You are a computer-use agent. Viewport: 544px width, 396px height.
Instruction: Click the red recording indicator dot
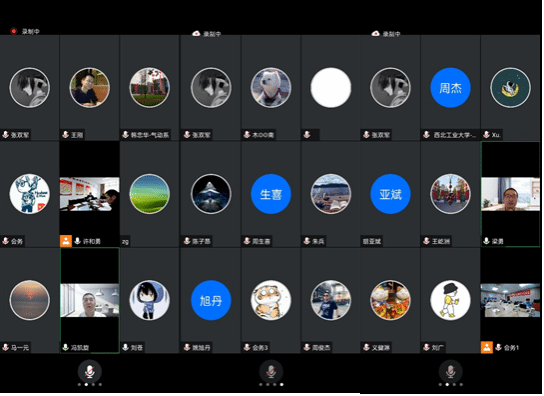(x=14, y=31)
